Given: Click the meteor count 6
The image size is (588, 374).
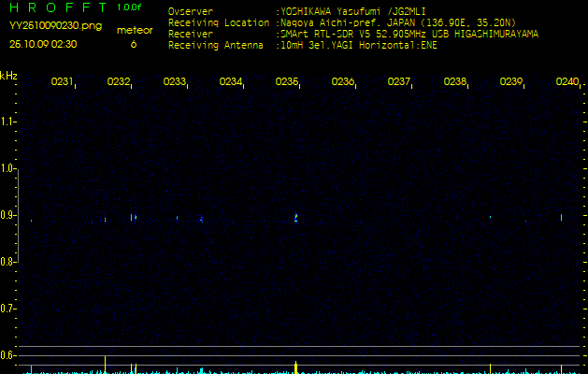Looking at the screenshot, I should pos(134,44).
